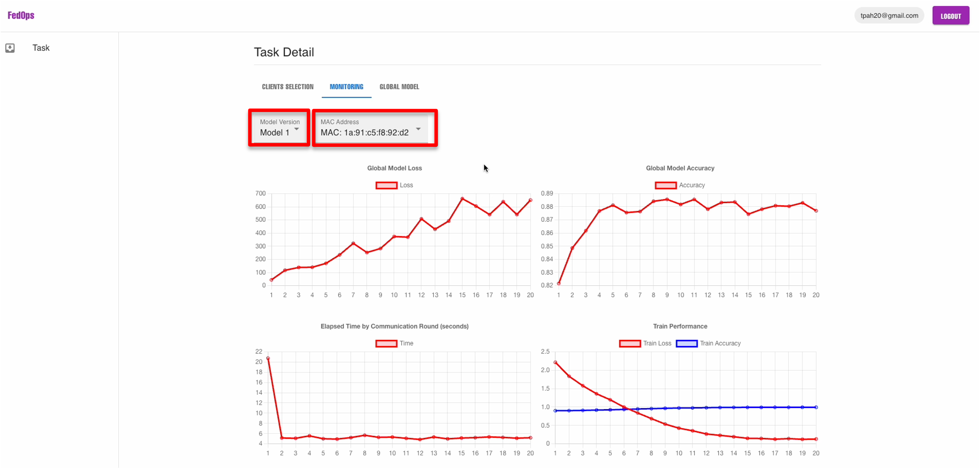Click round 1 Train Loss point
Viewport: 980px width, 468px height.
pos(555,363)
